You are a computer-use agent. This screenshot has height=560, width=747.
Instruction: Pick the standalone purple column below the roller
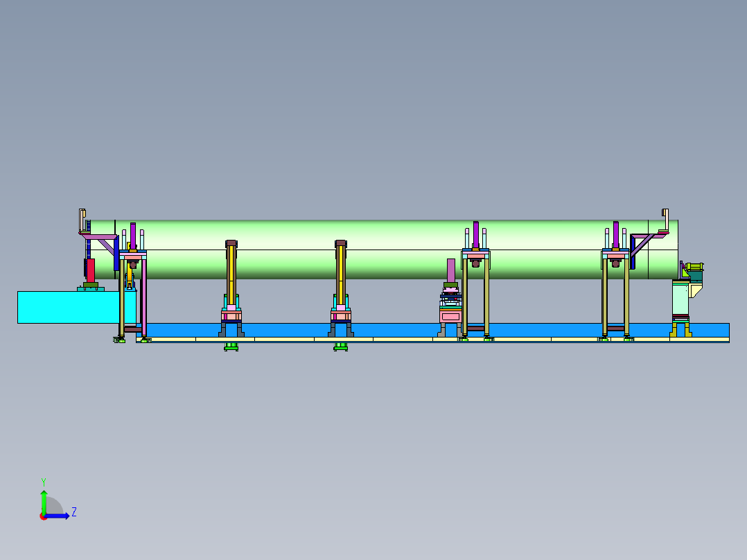[x=450, y=270]
